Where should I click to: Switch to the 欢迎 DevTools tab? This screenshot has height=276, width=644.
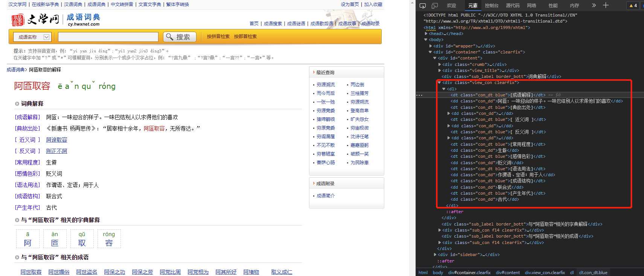point(451,6)
